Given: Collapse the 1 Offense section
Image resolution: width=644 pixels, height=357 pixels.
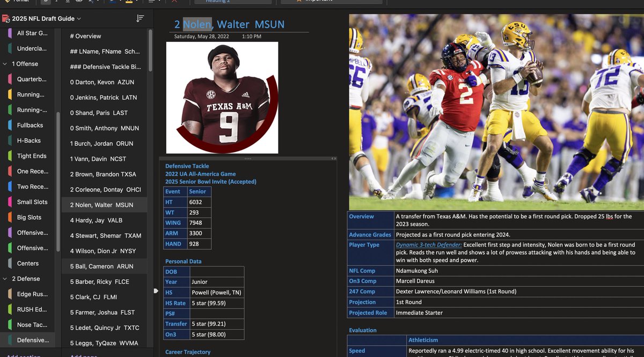Looking at the screenshot, I should 4,64.
